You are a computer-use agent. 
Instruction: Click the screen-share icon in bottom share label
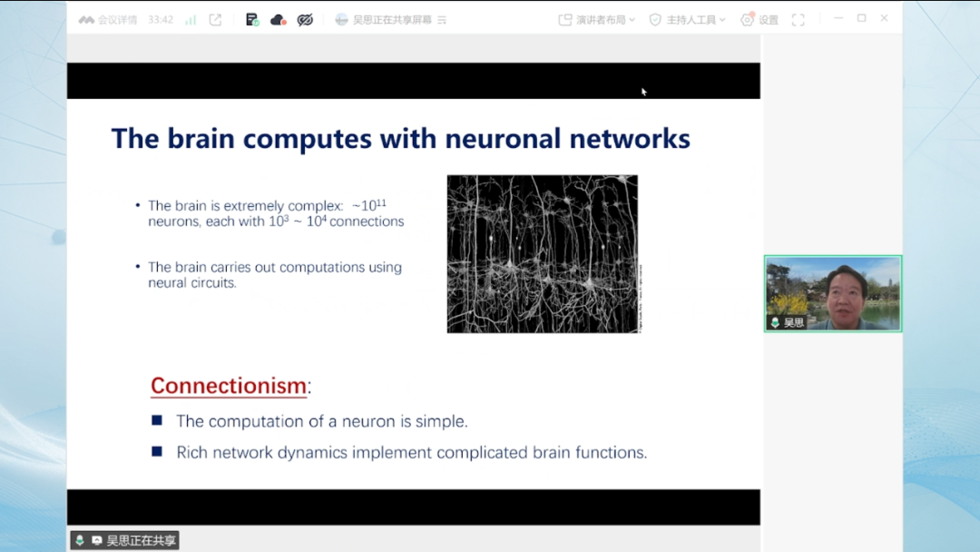(x=97, y=540)
